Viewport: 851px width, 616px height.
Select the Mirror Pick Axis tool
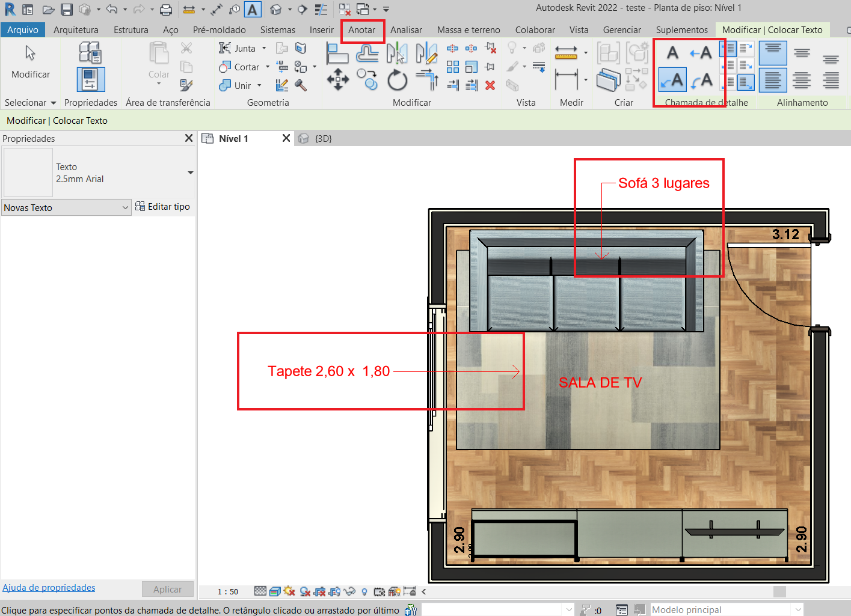point(397,53)
